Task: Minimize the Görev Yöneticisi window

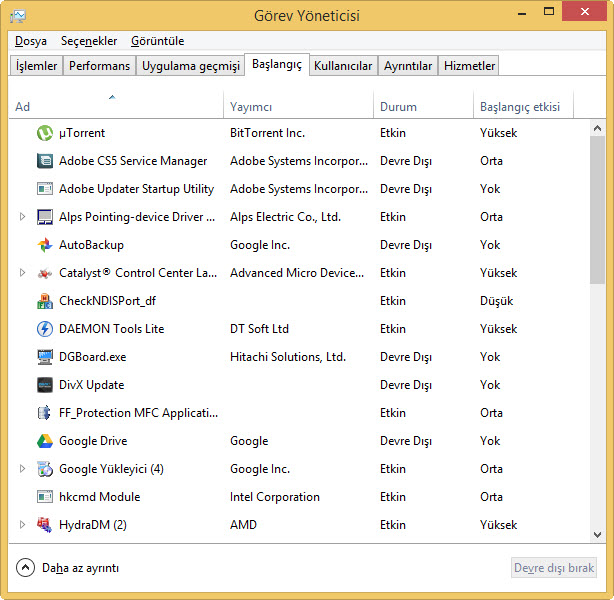Action: 522,12
